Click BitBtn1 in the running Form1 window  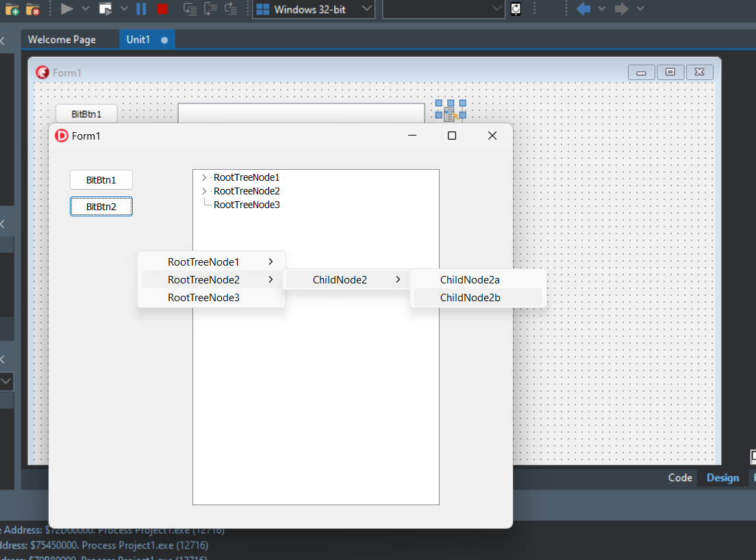[x=101, y=180]
